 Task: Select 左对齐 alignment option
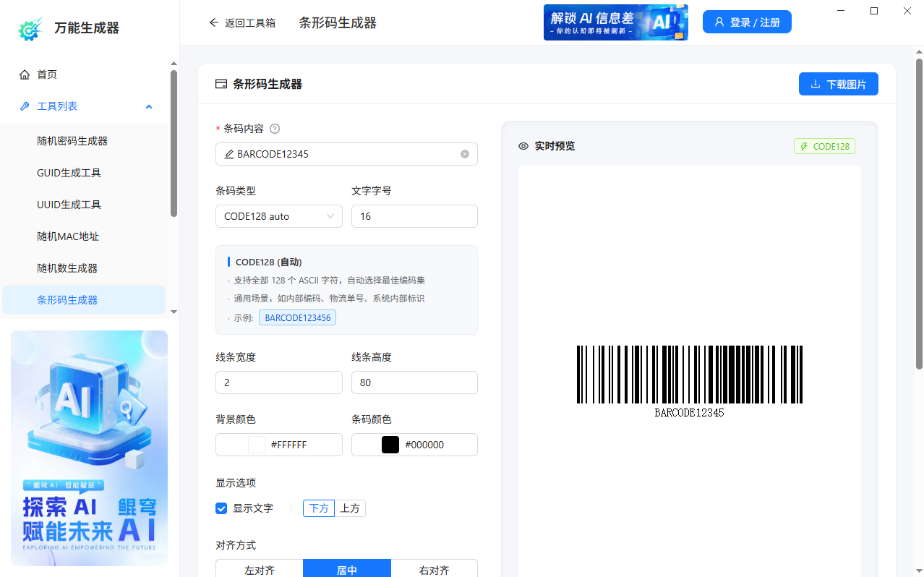(x=259, y=570)
